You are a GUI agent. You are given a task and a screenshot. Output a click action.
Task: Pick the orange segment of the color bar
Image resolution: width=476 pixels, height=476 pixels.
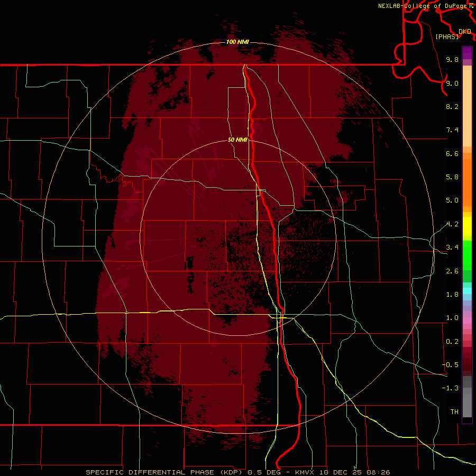tap(467, 183)
